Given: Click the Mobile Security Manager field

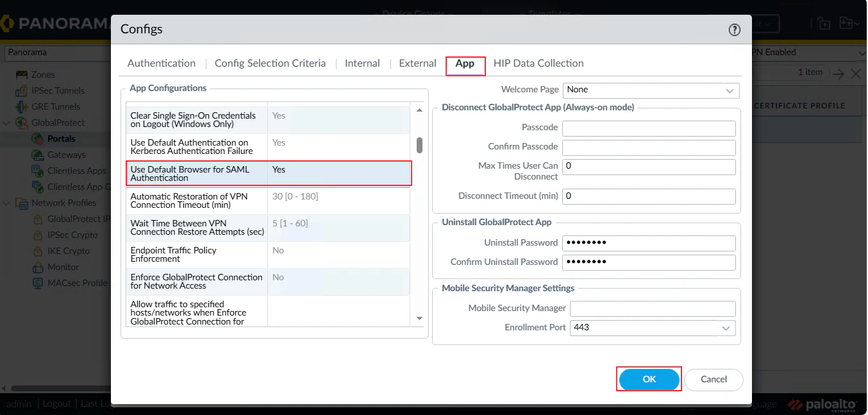Looking at the screenshot, I should coord(653,309).
